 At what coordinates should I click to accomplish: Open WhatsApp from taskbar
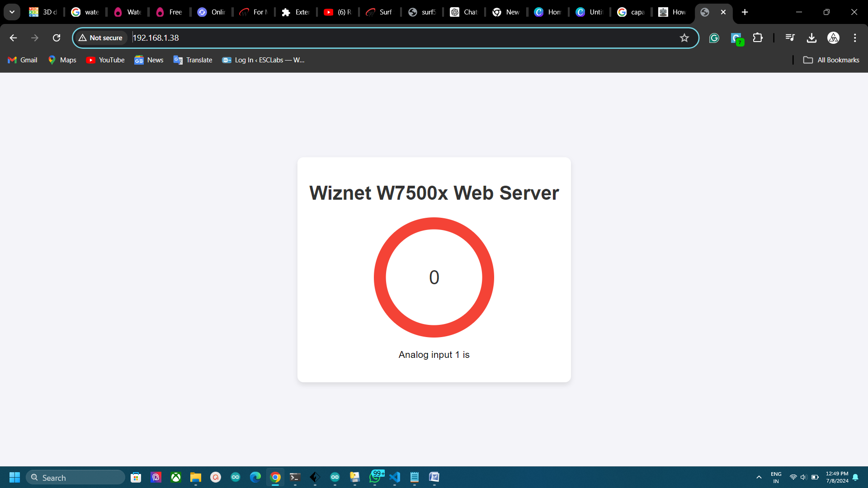point(376,476)
